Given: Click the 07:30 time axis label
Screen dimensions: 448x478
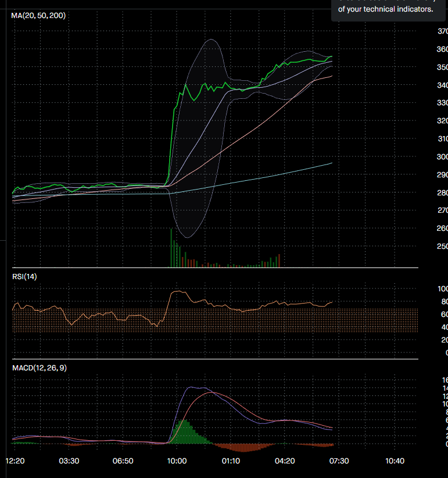Looking at the screenshot, I should [x=339, y=461].
